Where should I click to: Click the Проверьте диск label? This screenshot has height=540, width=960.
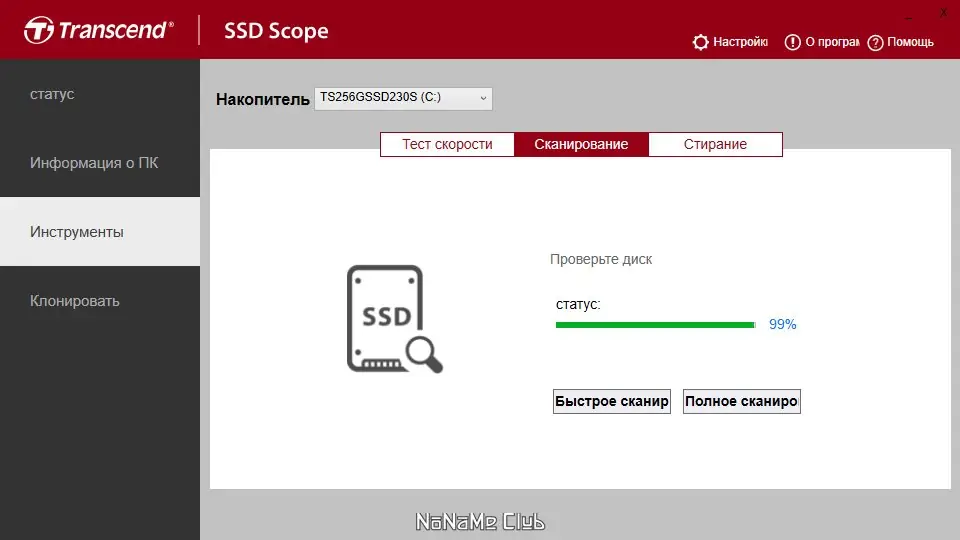tap(601, 259)
